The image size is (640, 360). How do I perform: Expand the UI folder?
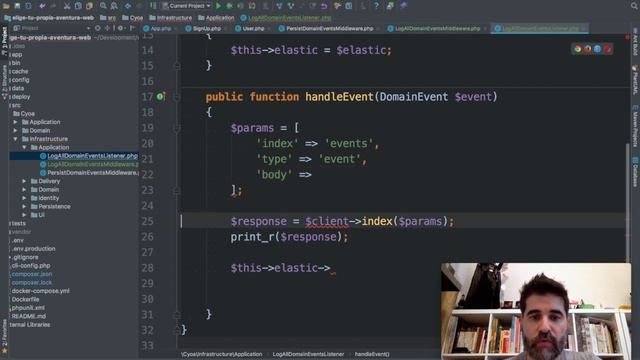coord(24,215)
